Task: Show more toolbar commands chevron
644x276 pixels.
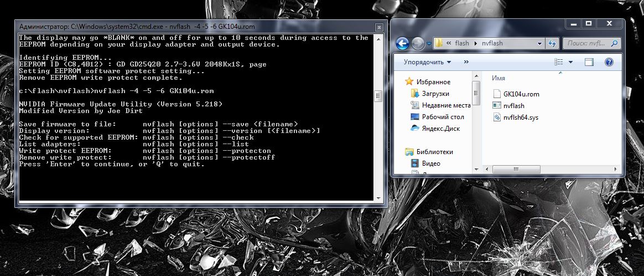Action: [466, 62]
